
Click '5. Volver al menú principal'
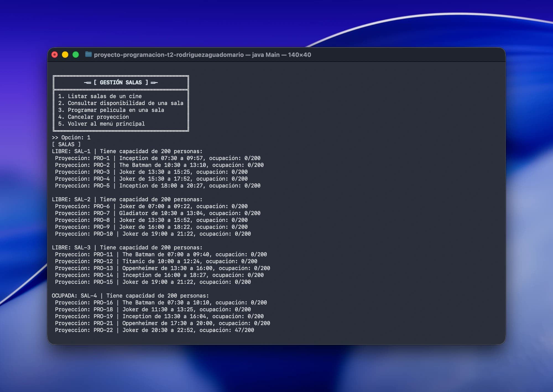coord(101,124)
